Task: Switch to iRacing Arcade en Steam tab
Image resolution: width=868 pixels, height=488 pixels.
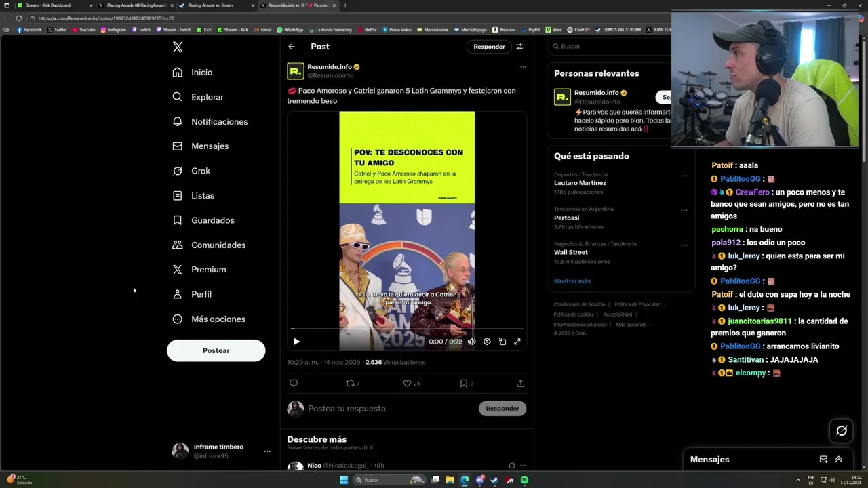Action: (216, 5)
